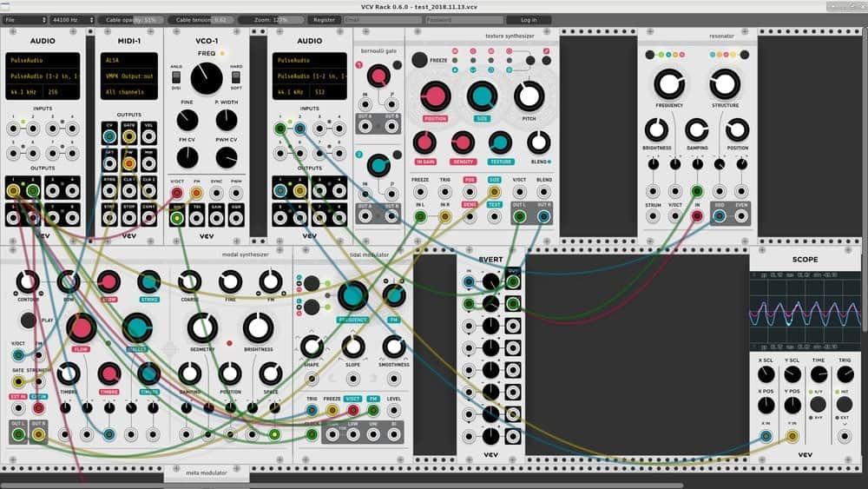Click the SYNC input jack on VCO-1
This screenshot has height=489, width=868.
[216, 193]
